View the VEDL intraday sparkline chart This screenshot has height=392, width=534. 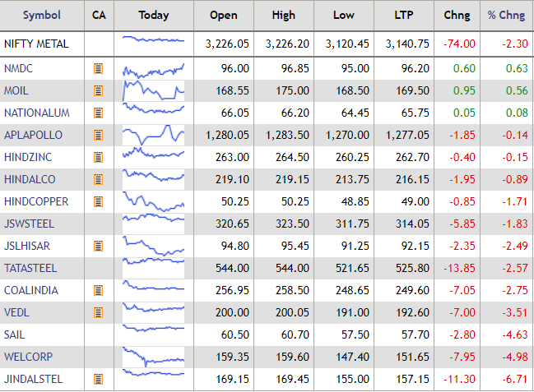coord(153,312)
